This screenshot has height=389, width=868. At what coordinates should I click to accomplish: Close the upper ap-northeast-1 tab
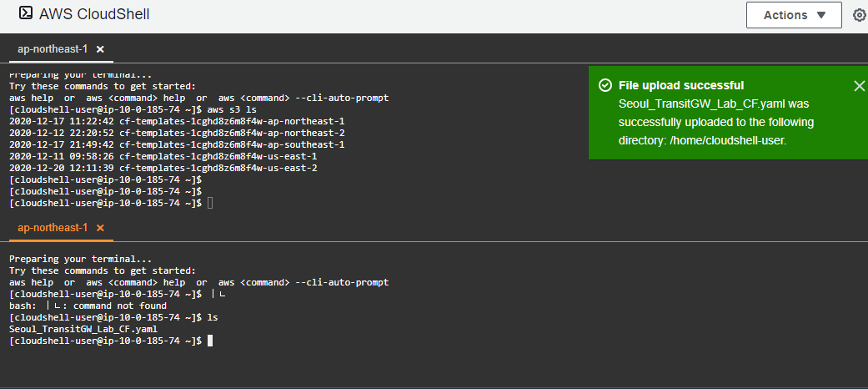pyautogui.click(x=100, y=49)
